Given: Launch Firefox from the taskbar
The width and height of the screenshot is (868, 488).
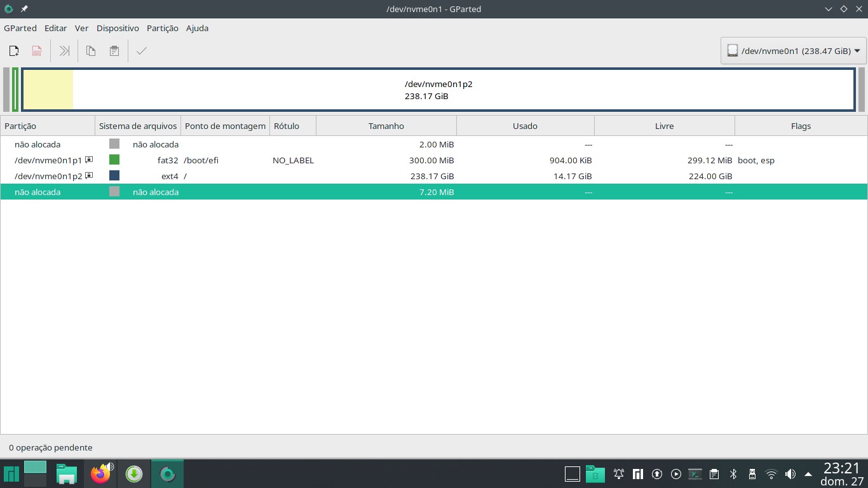Looking at the screenshot, I should (x=100, y=474).
